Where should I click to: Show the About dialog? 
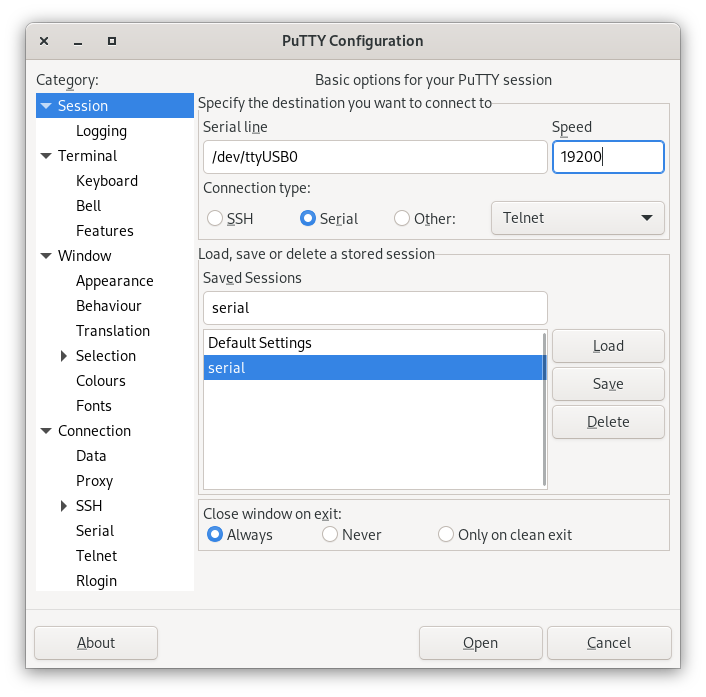pos(96,643)
